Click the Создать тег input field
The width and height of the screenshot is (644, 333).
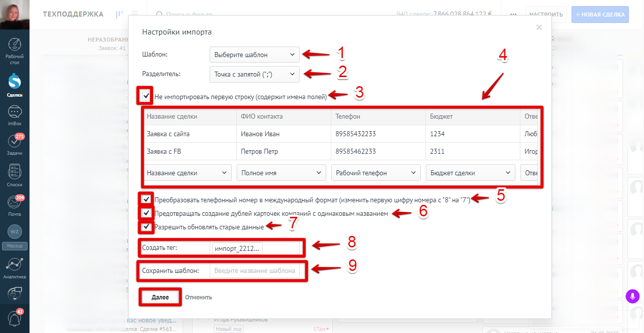[255, 248]
